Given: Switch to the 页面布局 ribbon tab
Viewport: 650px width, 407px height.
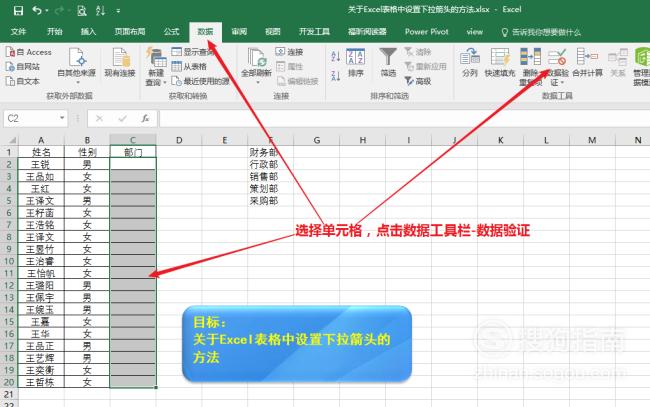Looking at the screenshot, I should [130, 31].
